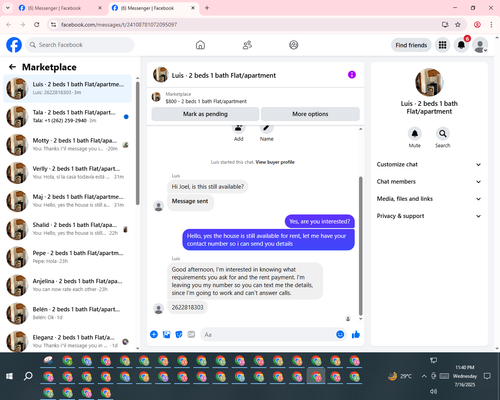Open the Home icon in top navigation

click(200, 45)
